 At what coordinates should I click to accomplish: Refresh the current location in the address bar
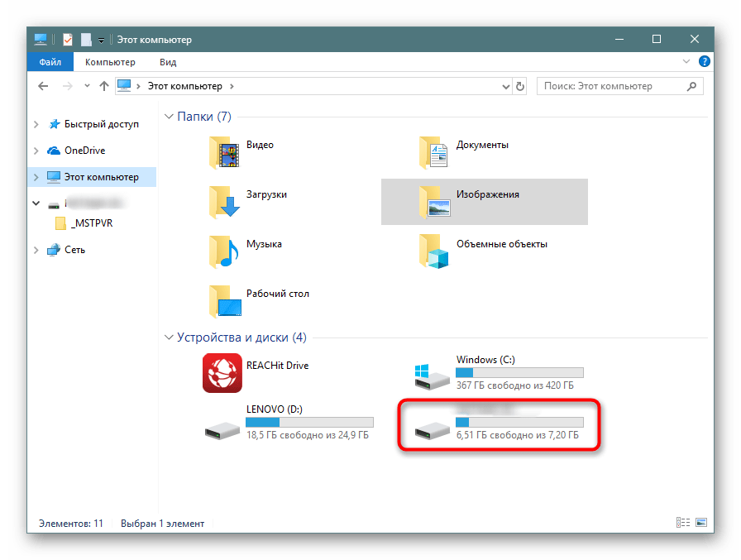click(x=520, y=86)
